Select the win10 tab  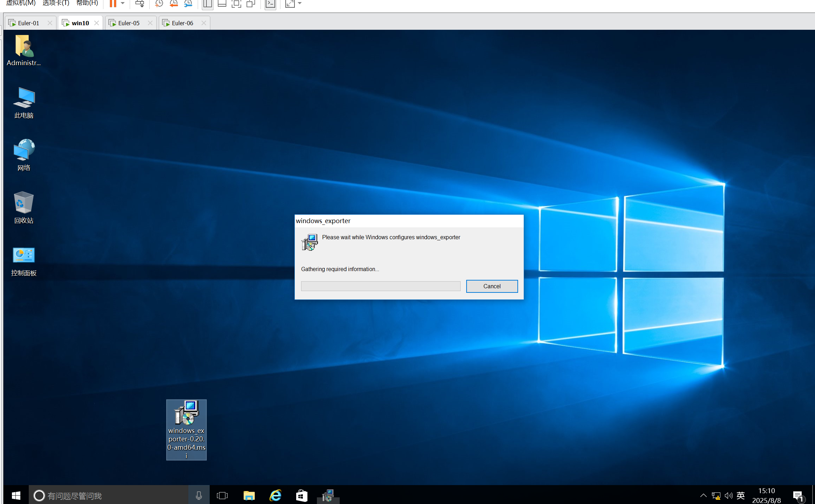pos(80,23)
